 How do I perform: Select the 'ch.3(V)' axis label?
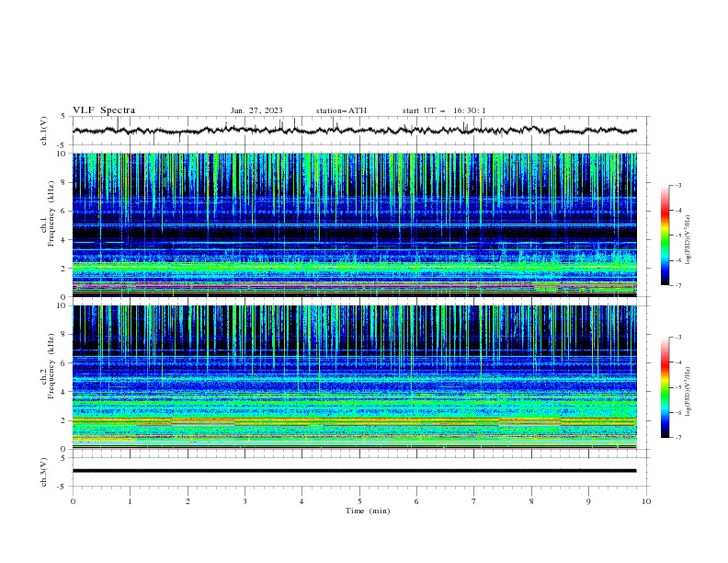coord(44,472)
